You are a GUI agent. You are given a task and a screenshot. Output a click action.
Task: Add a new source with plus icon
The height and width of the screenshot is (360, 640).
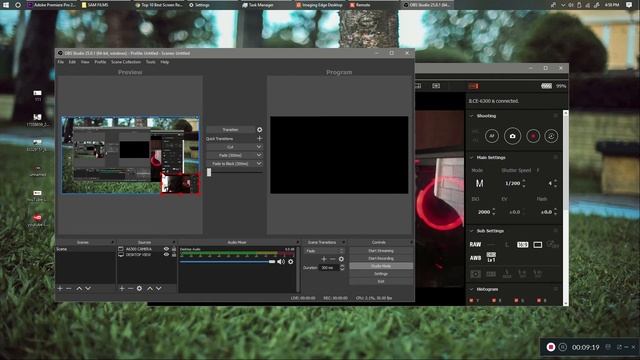tap(122, 289)
